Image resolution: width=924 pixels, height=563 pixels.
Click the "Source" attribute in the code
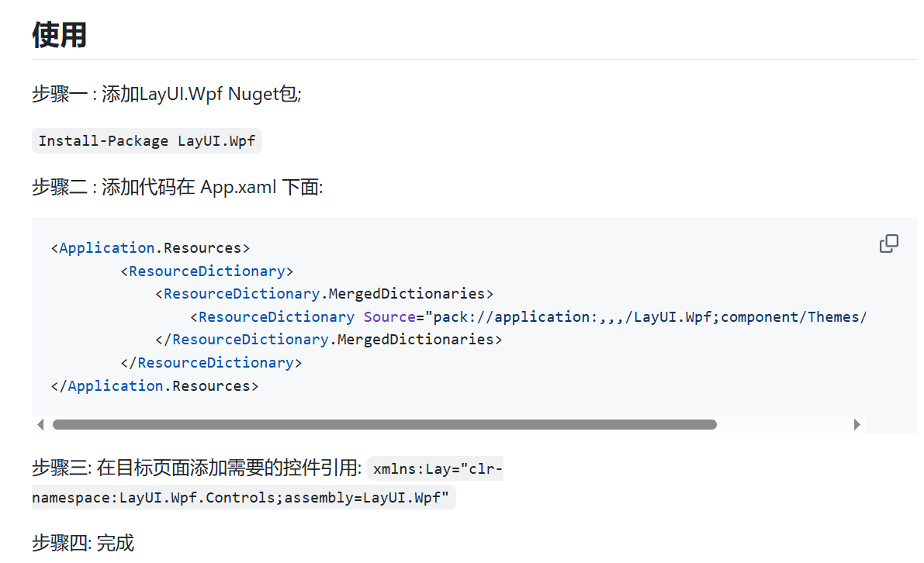click(x=389, y=316)
